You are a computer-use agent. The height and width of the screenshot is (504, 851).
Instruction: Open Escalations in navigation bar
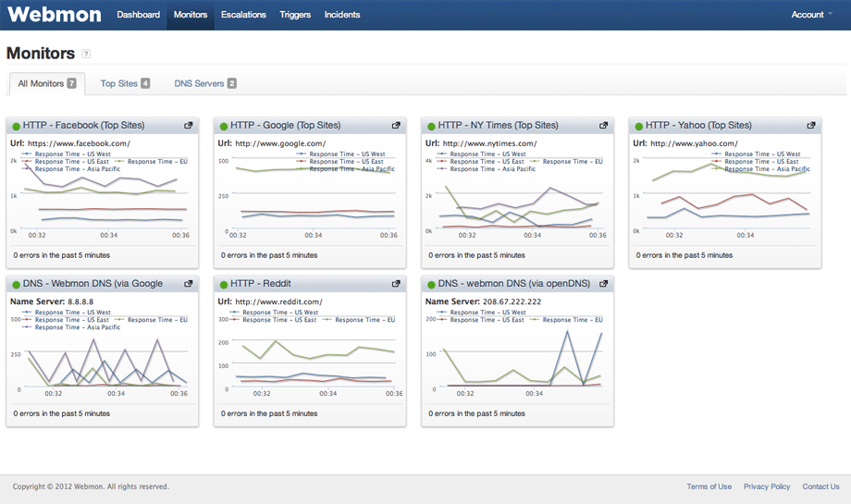[243, 15]
